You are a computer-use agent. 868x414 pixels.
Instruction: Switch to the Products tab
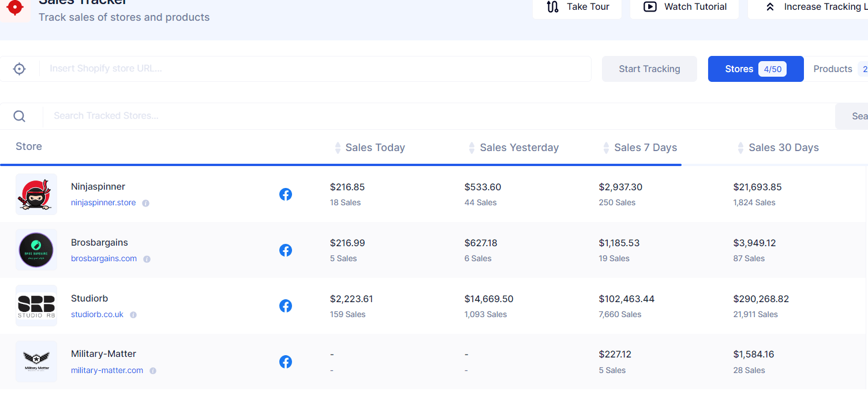[x=833, y=69]
